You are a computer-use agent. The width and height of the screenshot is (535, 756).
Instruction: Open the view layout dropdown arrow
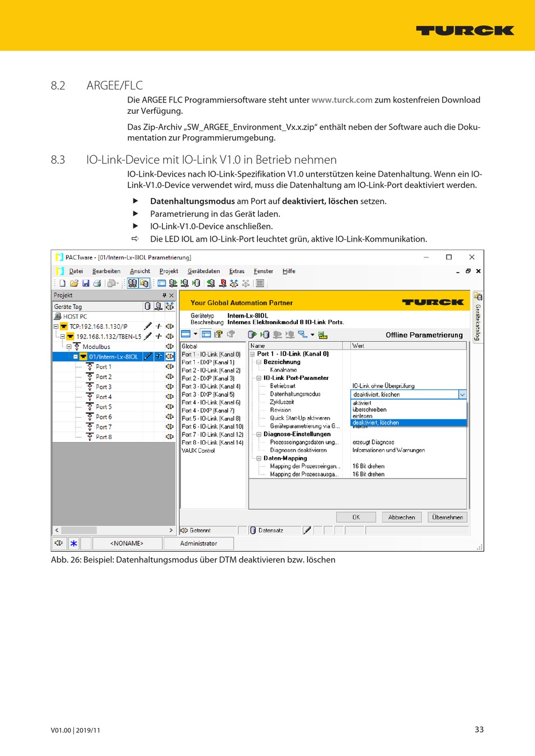195,334
